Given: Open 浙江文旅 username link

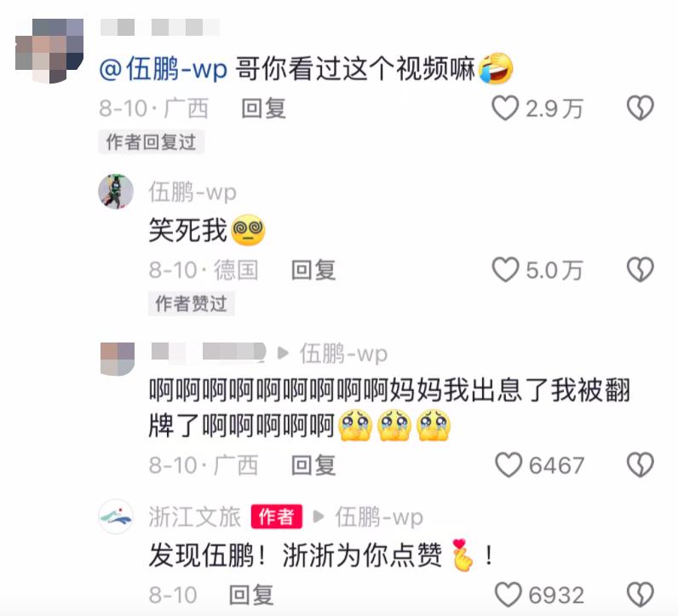Looking at the screenshot, I should 194,516.
